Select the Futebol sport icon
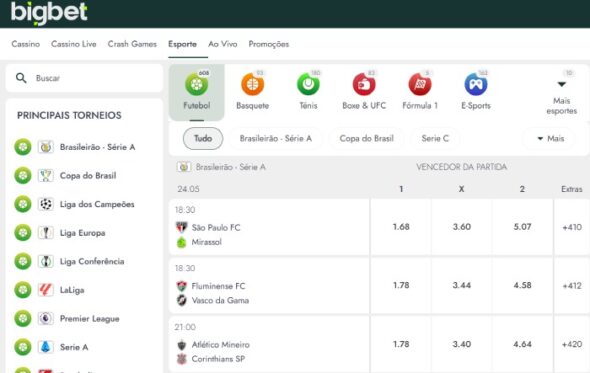 [196, 84]
